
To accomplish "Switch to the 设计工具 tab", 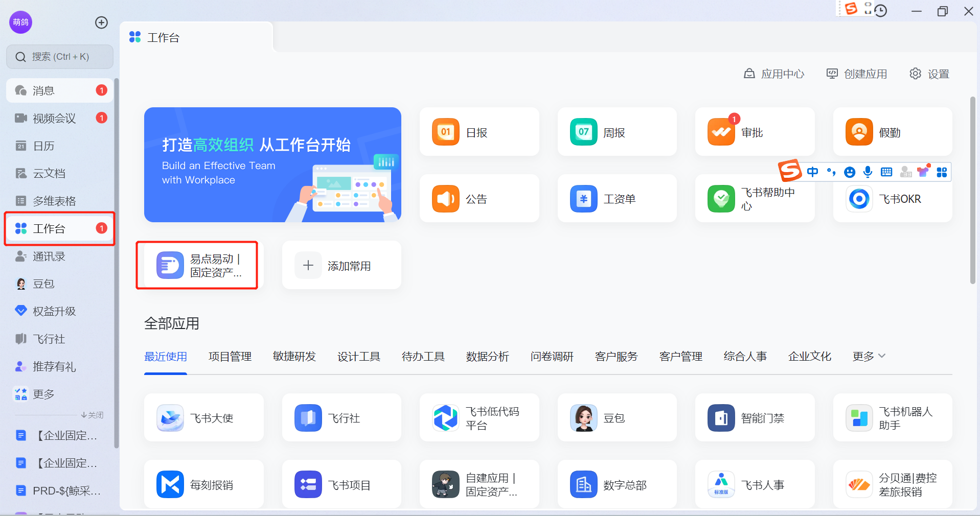I will (x=359, y=356).
